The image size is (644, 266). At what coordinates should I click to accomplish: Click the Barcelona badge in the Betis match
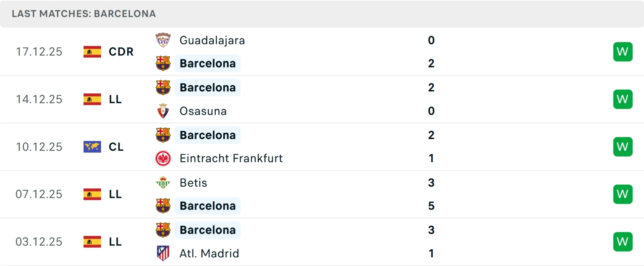point(163,206)
